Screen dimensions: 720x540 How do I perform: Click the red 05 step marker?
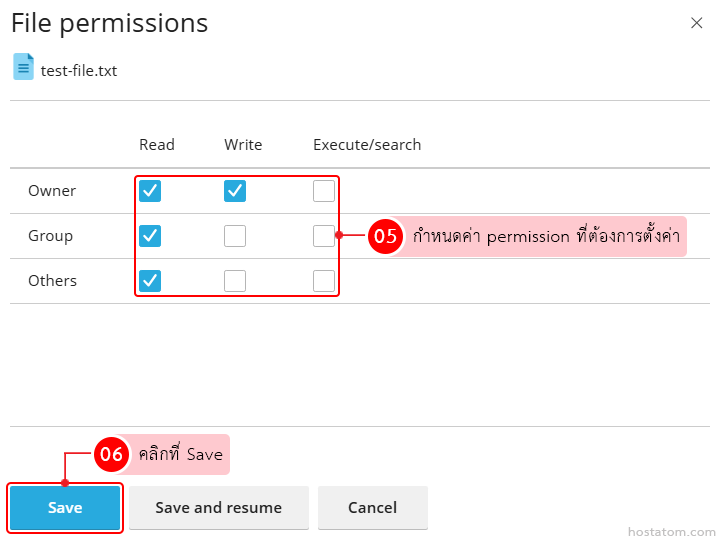(385, 237)
